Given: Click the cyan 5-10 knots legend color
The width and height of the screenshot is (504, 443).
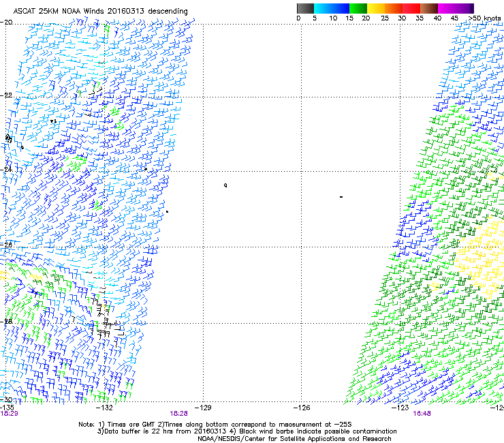Looking at the screenshot, I should (322, 8).
